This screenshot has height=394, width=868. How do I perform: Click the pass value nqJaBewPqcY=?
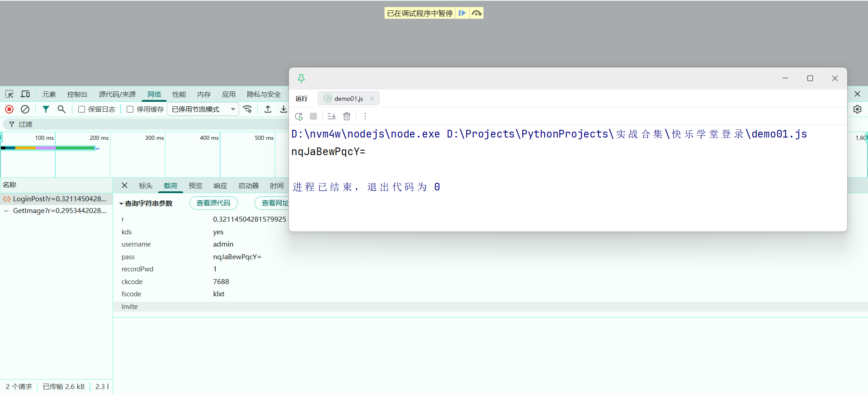pyautogui.click(x=237, y=256)
